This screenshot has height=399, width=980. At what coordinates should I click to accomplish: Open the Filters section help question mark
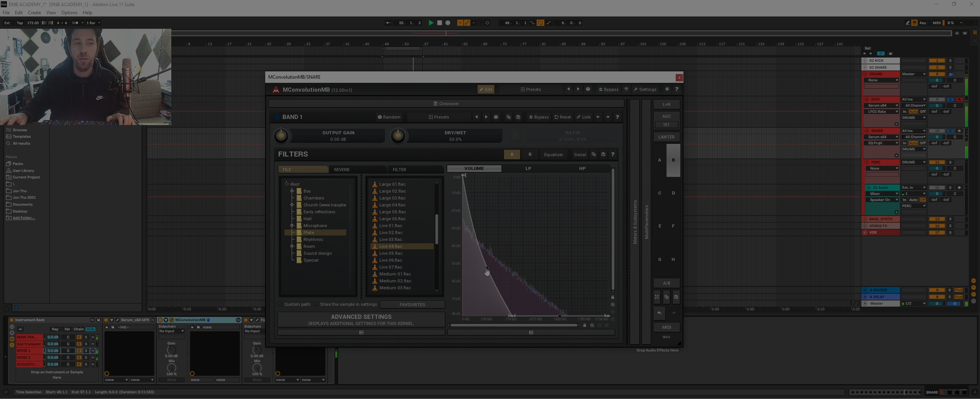613,154
